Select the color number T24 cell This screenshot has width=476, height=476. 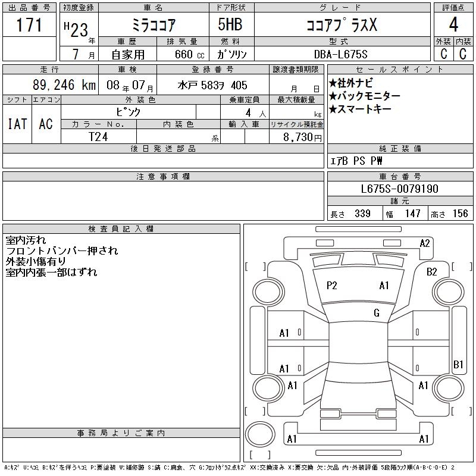pyautogui.click(x=98, y=137)
